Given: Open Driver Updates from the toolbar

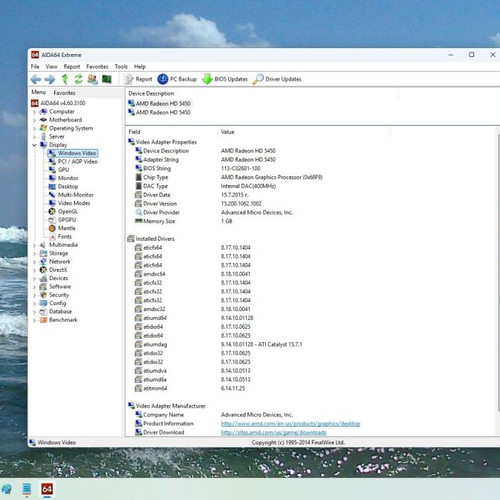Looking at the screenshot, I should click(x=277, y=79).
